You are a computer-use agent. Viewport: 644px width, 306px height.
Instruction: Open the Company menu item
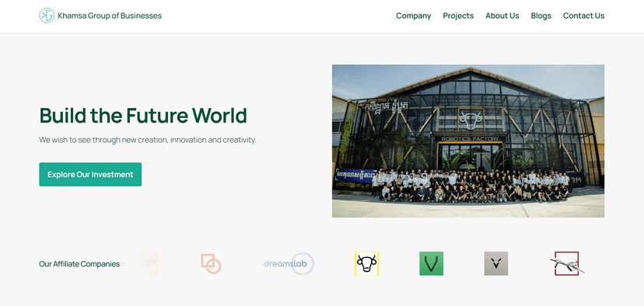414,16
